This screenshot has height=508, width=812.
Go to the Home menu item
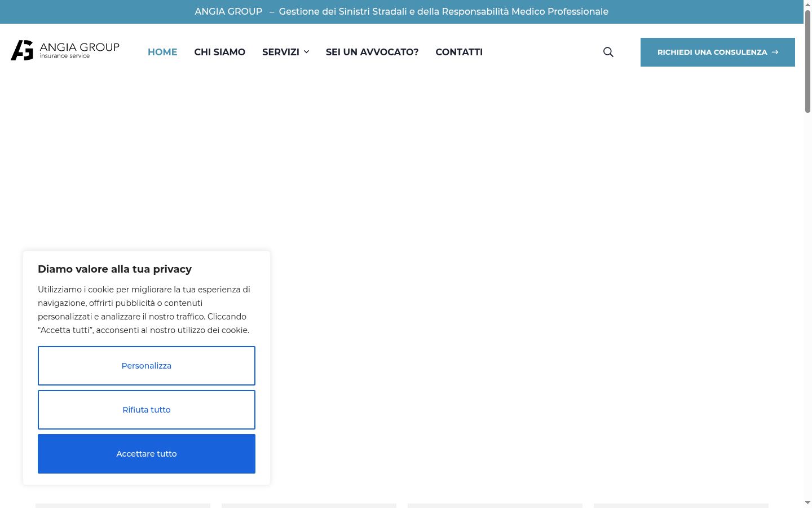pos(162,52)
